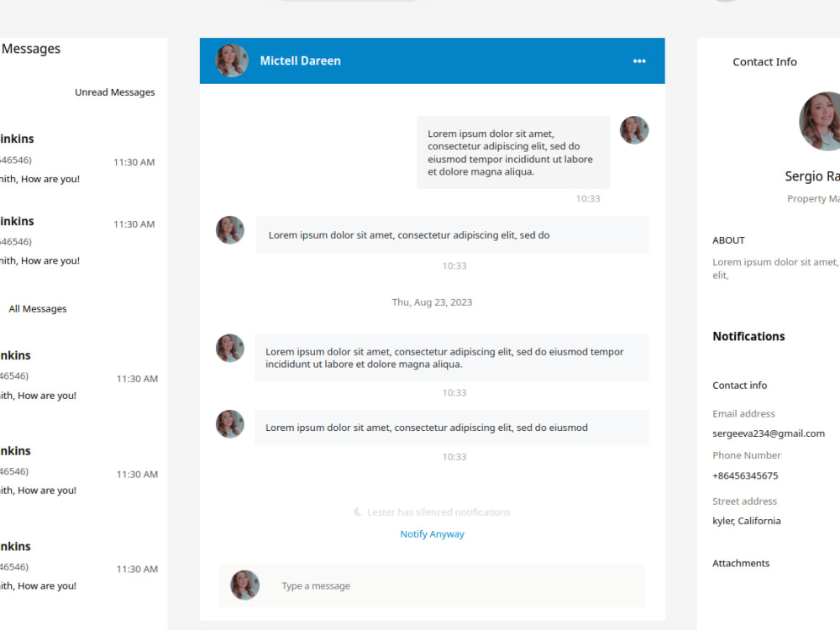Image resolution: width=840 pixels, height=630 pixels.
Task: Click phone number +86456345675
Action: click(x=745, y=475)
